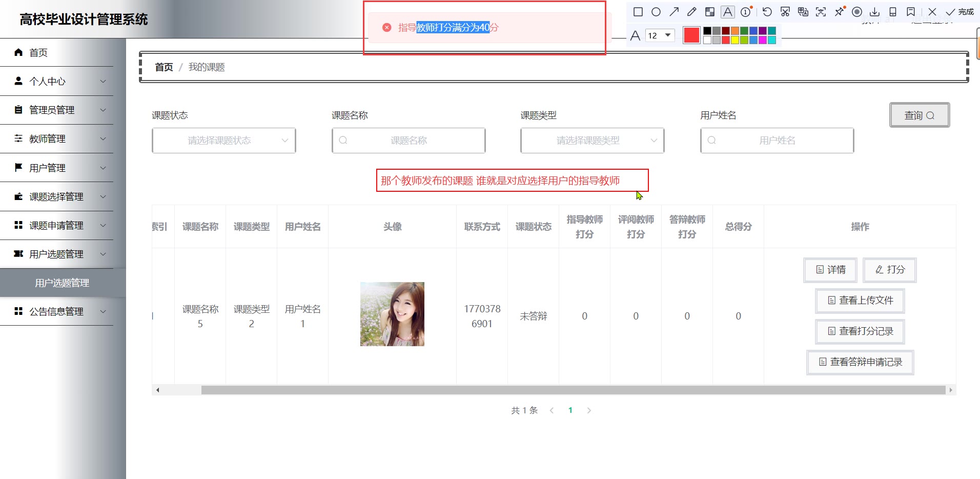Screen dimensions: 980x479
Task: Click the 指导教师打分 column header
Action: [x=584, y=227]
